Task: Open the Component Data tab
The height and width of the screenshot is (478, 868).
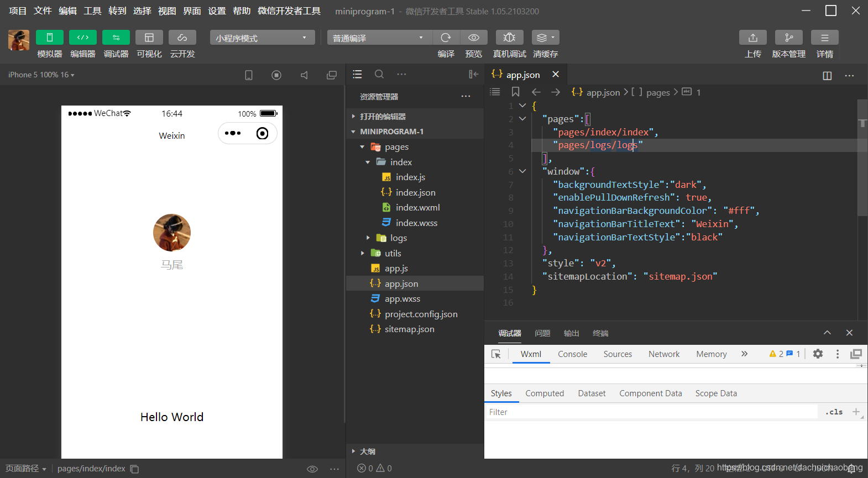Action: 650,393
